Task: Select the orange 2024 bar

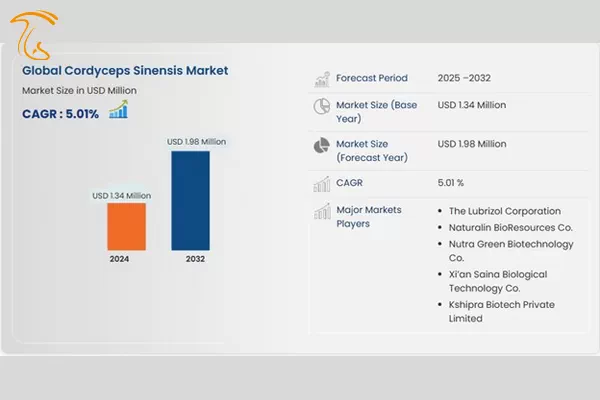Action: (x=127, y=227)
